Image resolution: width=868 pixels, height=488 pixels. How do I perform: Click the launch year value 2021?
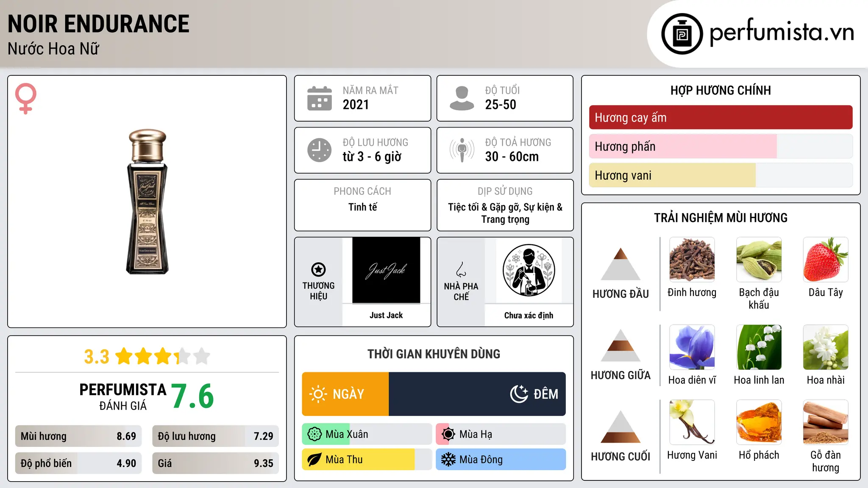(x=356, y=105)
